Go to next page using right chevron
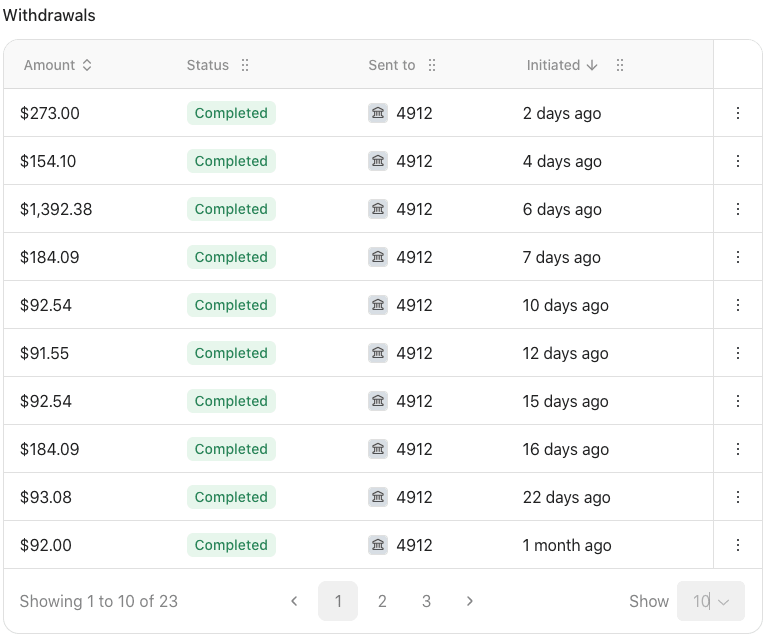 tap(470, 601)
